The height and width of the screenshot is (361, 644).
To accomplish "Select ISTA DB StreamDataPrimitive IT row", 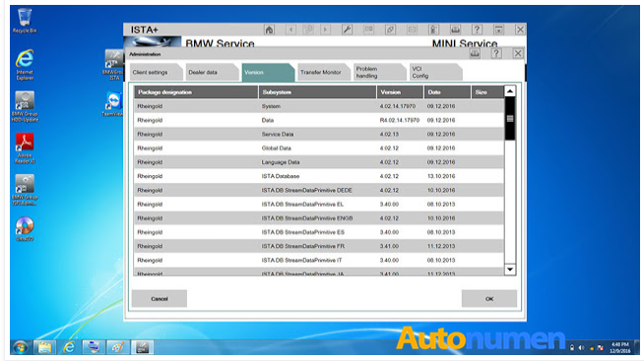I will (x=319, y=260).
